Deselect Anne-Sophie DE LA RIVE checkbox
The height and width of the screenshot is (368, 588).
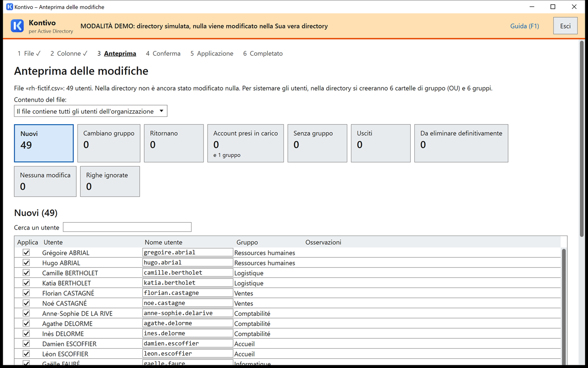coord(26,313)
